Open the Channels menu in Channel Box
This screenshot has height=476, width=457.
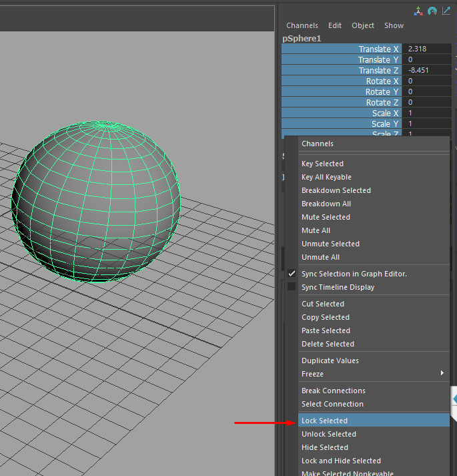coord(302,25)
